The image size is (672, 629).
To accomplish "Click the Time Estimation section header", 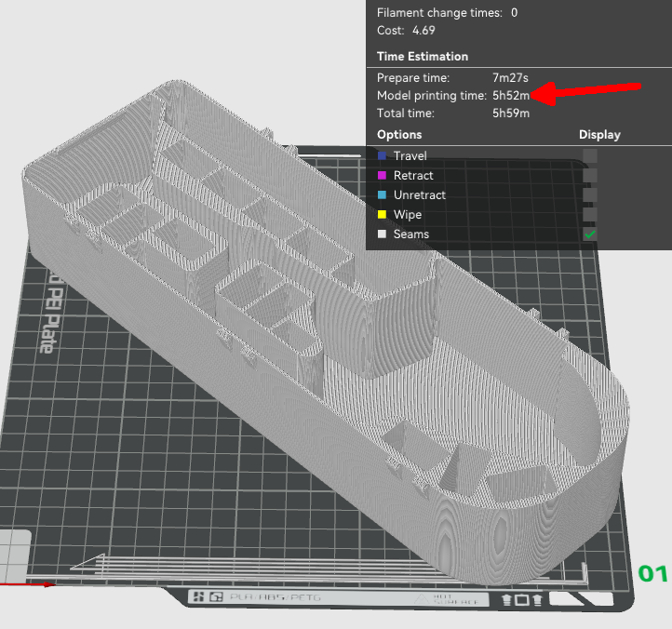I will point(423,57).
